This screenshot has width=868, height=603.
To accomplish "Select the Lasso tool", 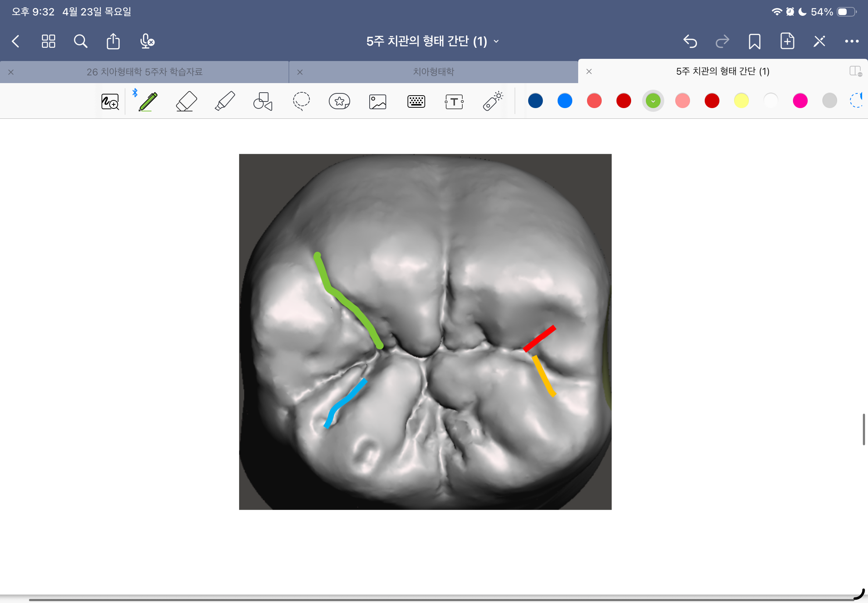I will (x=301, y=101).
